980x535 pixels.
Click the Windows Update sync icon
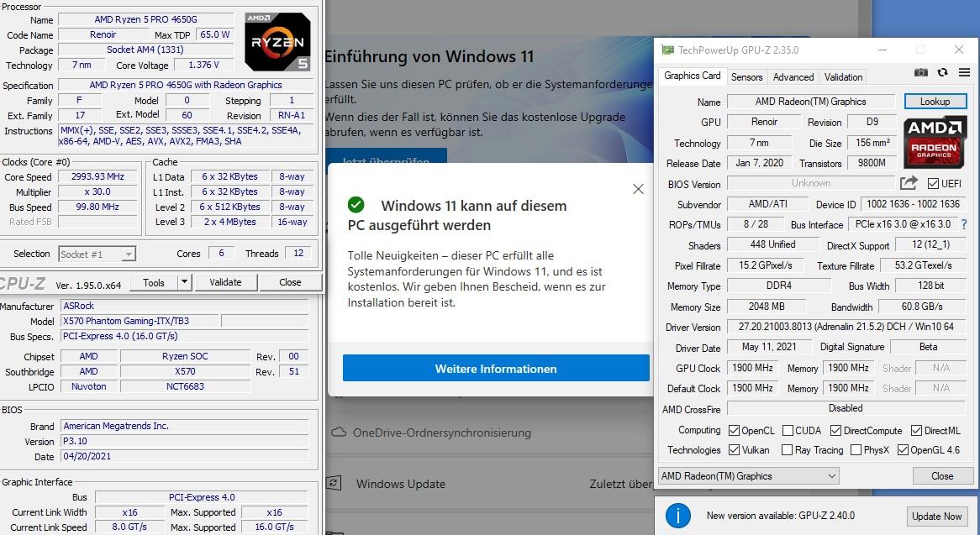(x=335, y=483)
